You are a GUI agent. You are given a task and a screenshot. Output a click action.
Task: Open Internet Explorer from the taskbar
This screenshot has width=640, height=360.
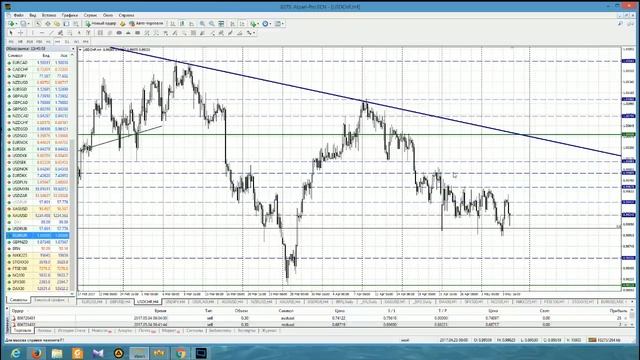16,353
